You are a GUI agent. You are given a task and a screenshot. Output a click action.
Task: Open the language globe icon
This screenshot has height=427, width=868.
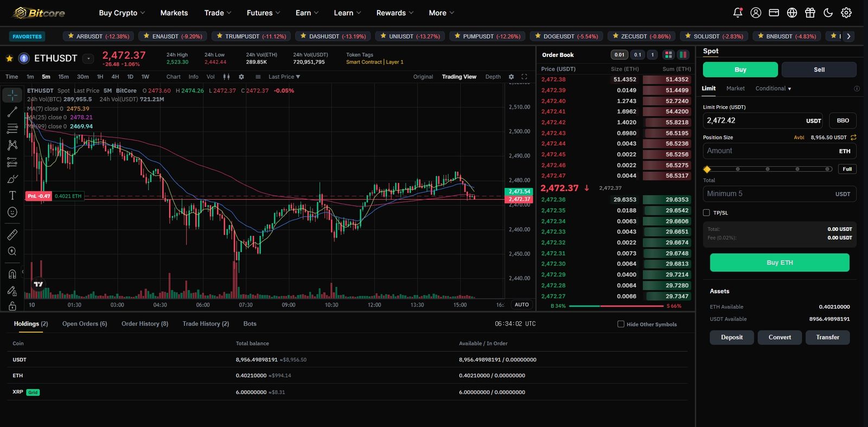coord(792,12)
